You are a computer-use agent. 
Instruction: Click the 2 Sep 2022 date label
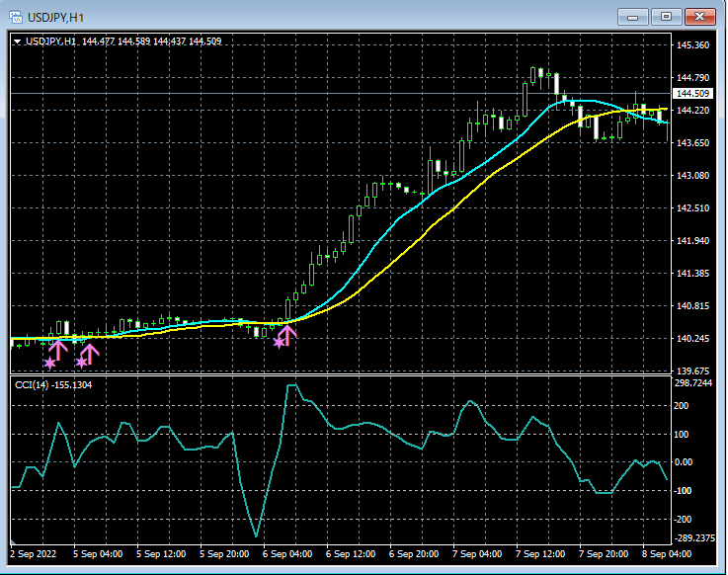(33, 553)
